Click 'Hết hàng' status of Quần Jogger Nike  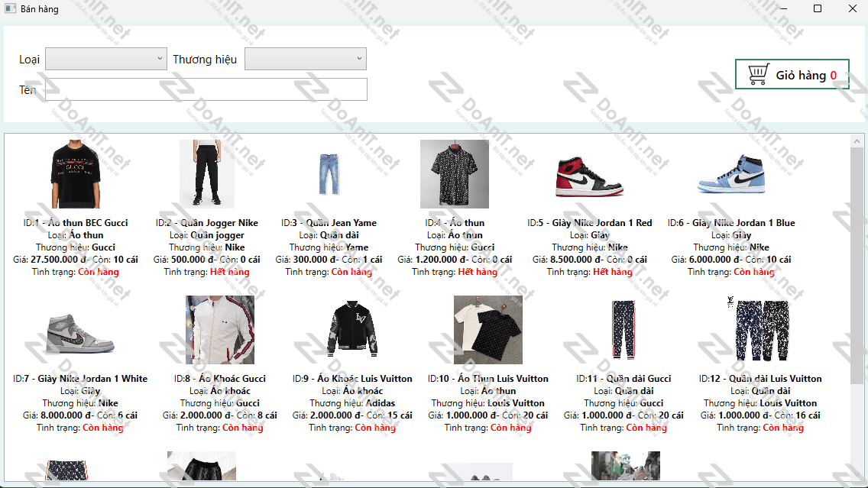tap(230, 272)
